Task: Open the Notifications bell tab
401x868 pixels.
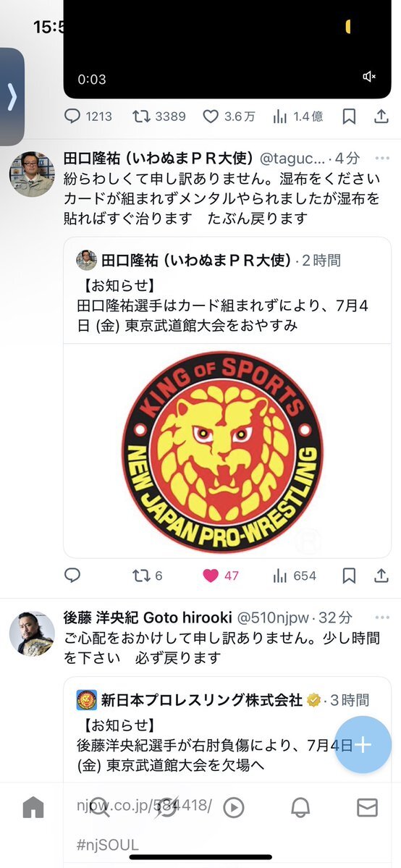Action: point(300,808)
